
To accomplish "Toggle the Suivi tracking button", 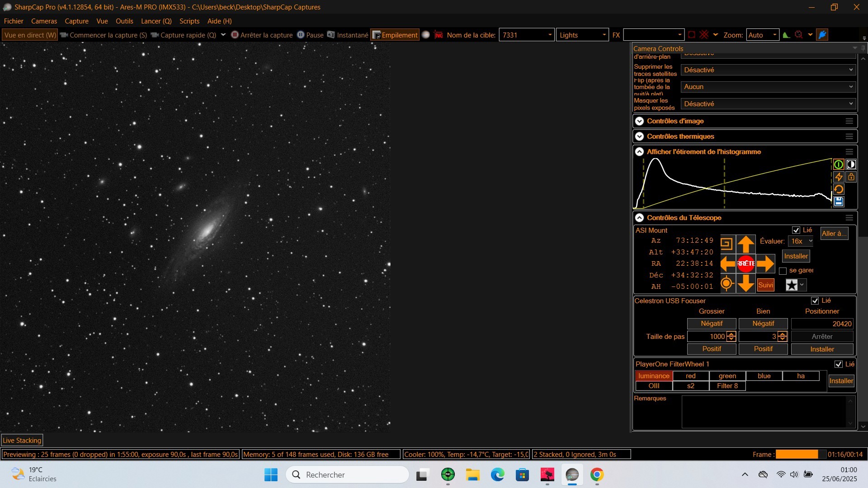I will [x=765, y=285].
